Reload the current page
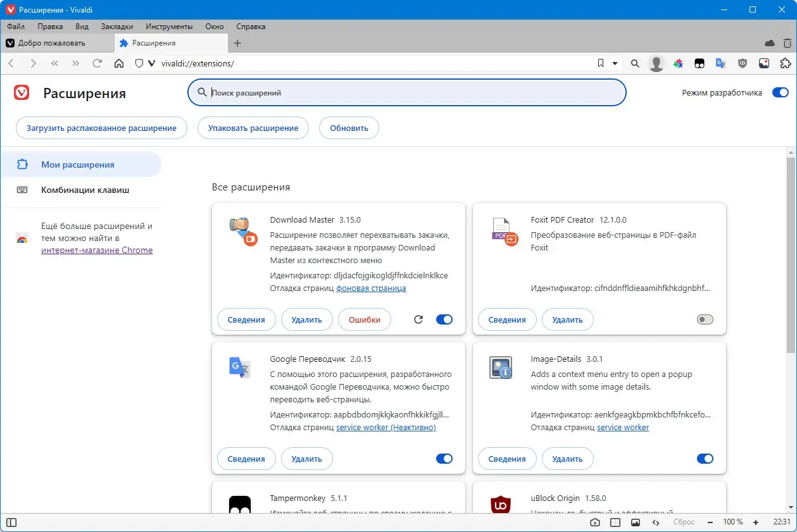Viewport: 797px width, 532px height. pyautogui.click(x=97, y=63)
